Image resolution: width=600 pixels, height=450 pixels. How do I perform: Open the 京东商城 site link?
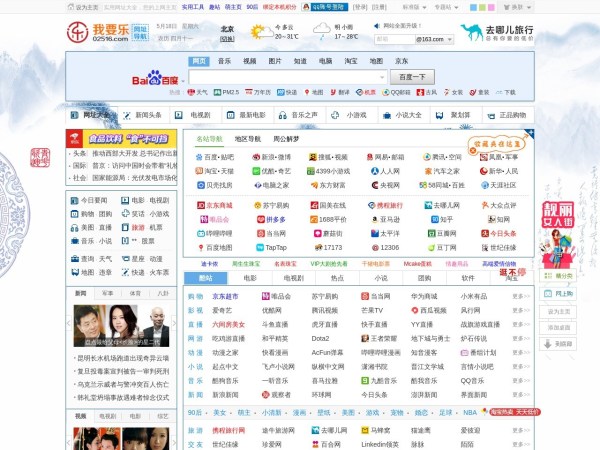(215, 205)
